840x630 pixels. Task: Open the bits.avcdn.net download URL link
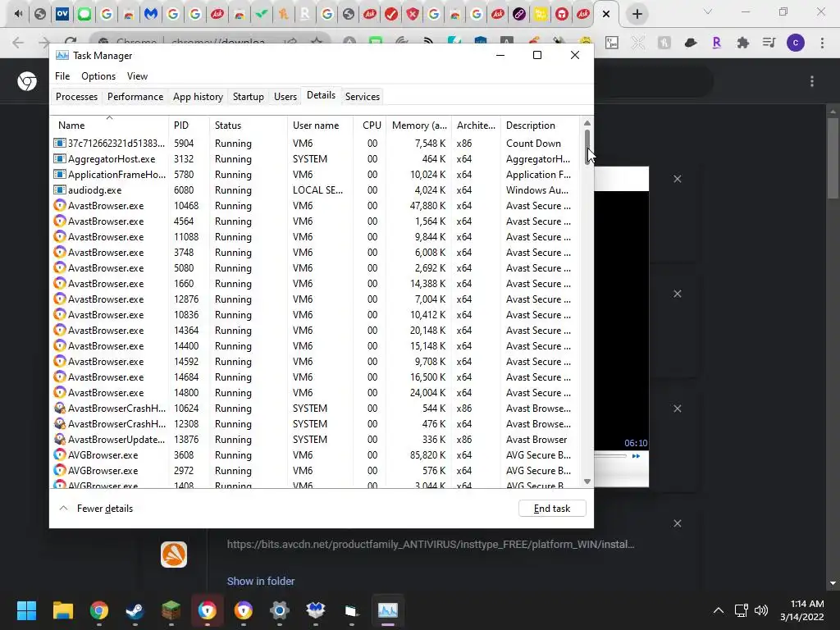point(431,545)
